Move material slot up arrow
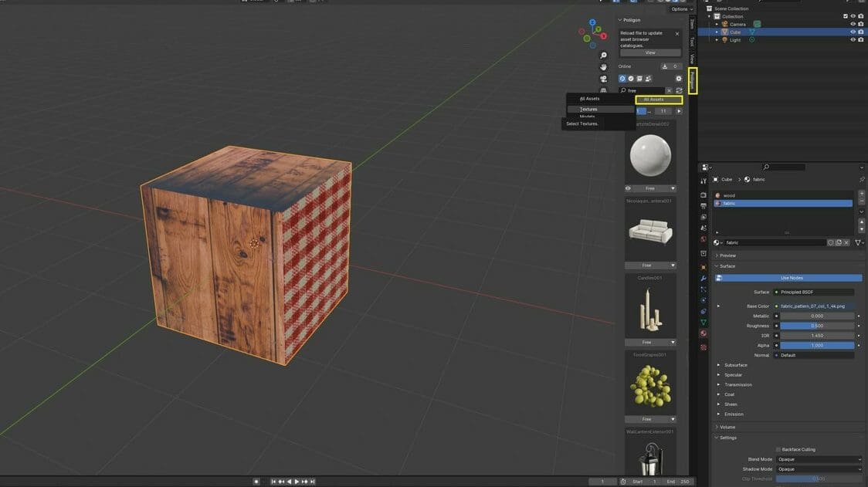Image resolution: width=868 pixels, height=487 pixels. point(861,222)
